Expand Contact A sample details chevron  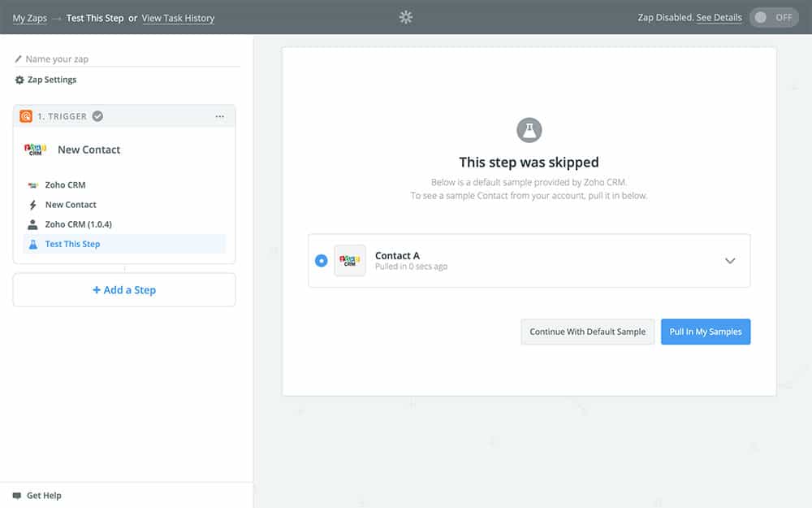click(730, 261)
